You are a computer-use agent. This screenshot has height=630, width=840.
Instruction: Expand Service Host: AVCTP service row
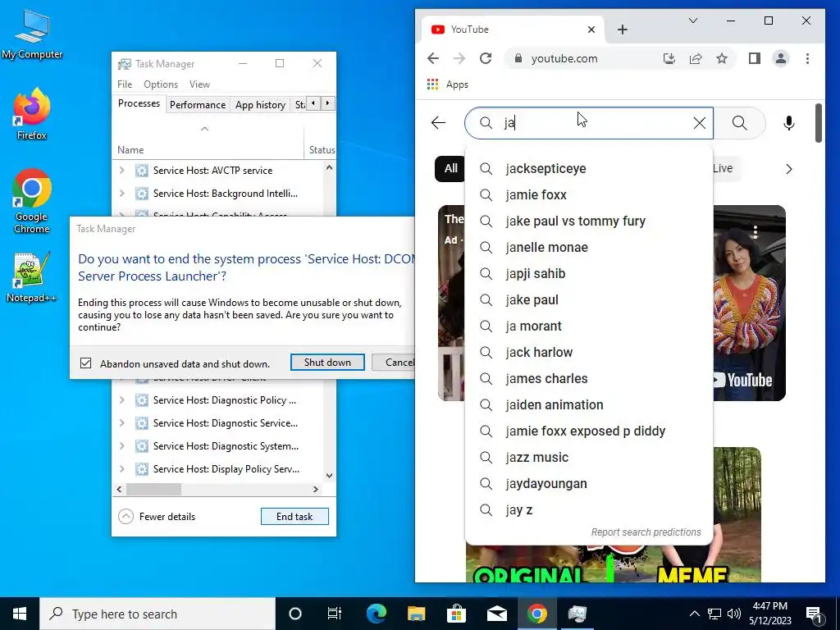coord(122,171)
